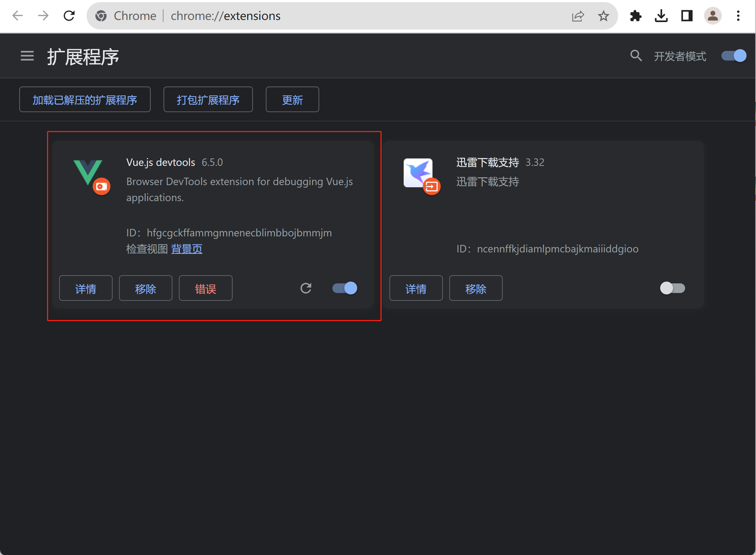
Task: Click 打包扩展程序 button
Action: coord(208,100)
